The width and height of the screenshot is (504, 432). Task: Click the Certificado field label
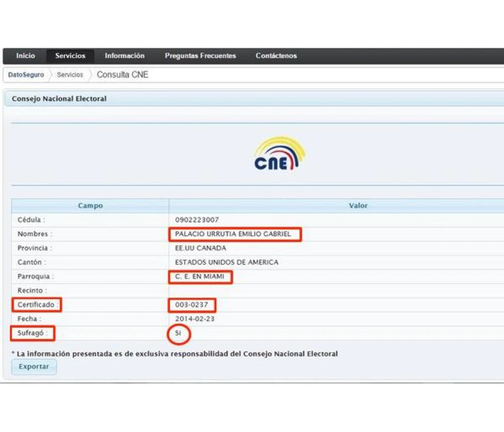point(38,305)
